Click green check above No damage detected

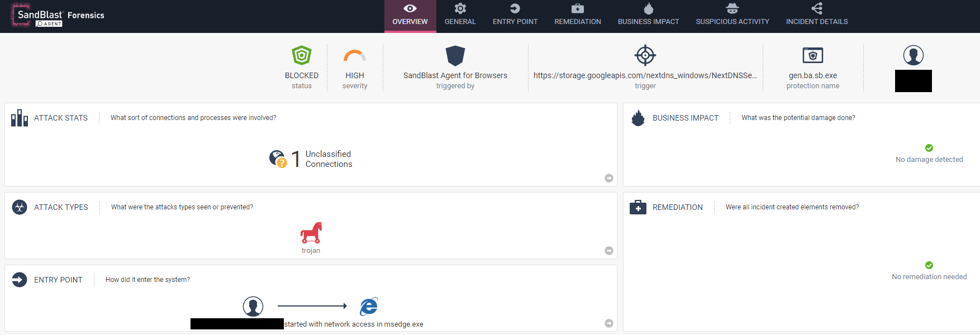point(929,148)
